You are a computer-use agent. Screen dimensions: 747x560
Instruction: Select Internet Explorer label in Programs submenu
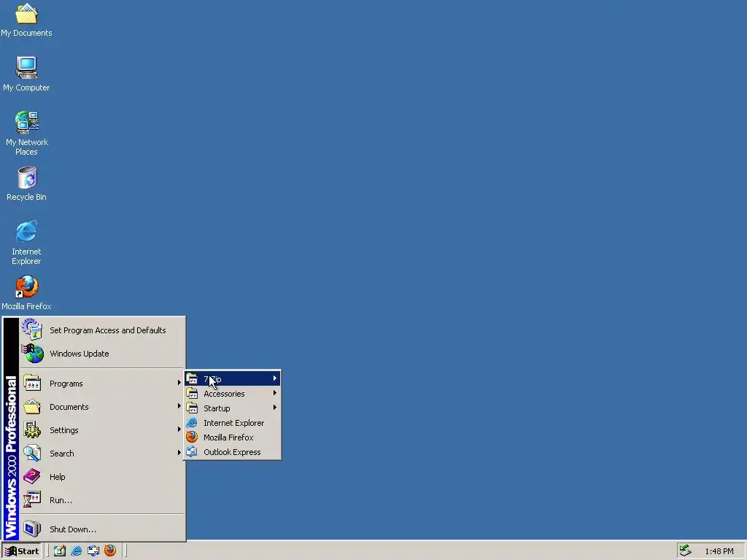click(233, 423)
